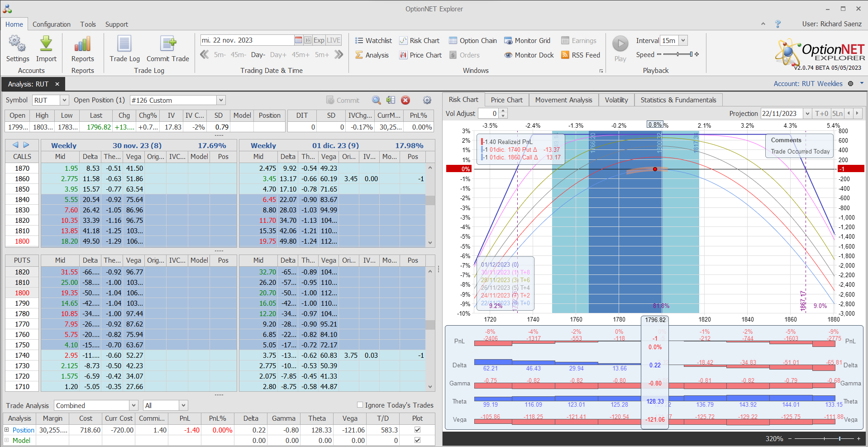
Task: Enable Ignore Today's Trades checkbox
Action: click(x=360, y=405)
